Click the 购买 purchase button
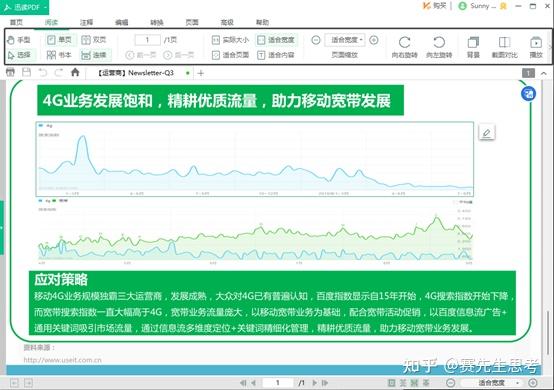This screenshot has width=554, height=390. [435, 6]
